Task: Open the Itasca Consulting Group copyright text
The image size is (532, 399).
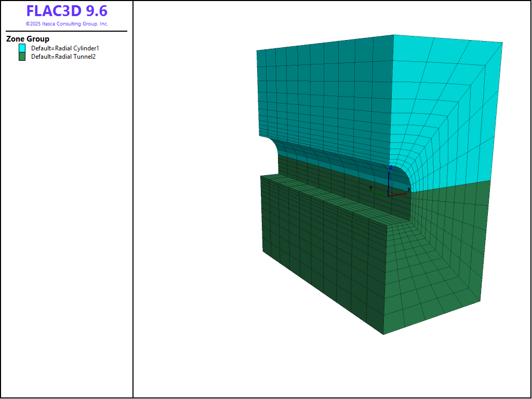Action: (x=66, y=24)
